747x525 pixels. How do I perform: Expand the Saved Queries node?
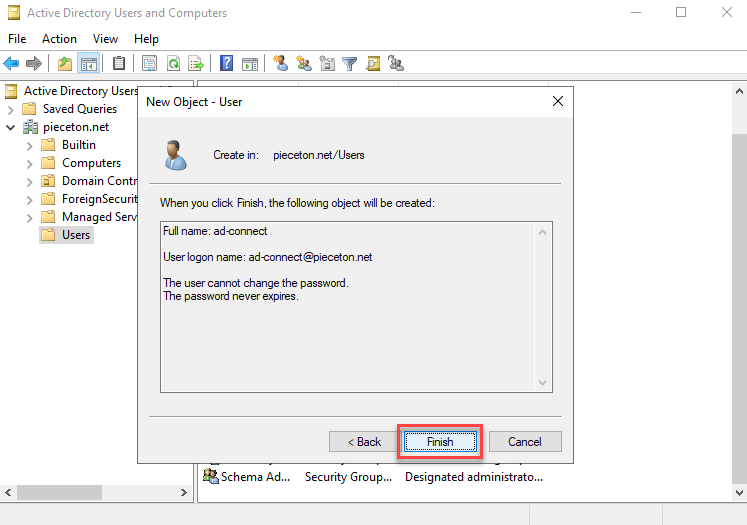pos(10,110)
